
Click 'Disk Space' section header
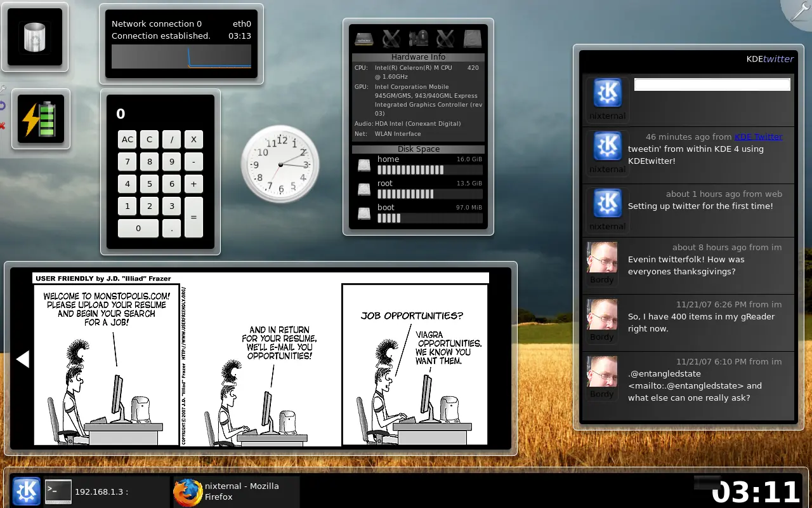[x=418, y=149]
